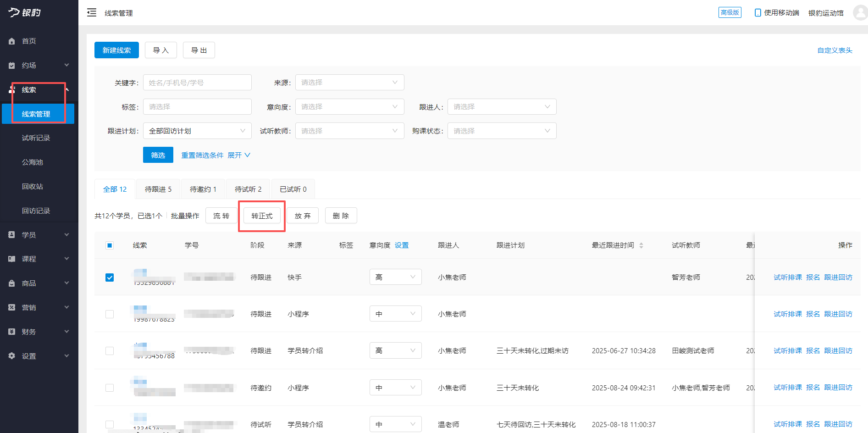Image resolution: width=868 pixels, height=433 pixels.
Task: Click the 商品 sidebar icon
Action: point(12,283)
